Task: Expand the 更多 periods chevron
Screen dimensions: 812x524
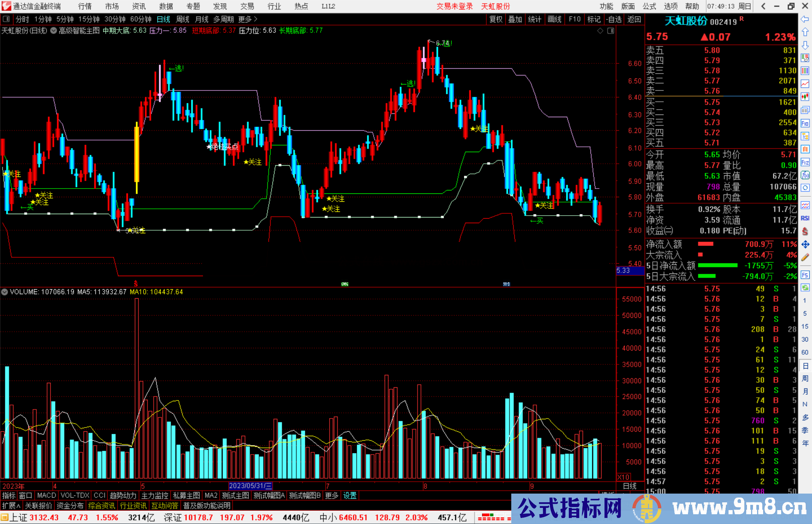Action: [256, 19]
